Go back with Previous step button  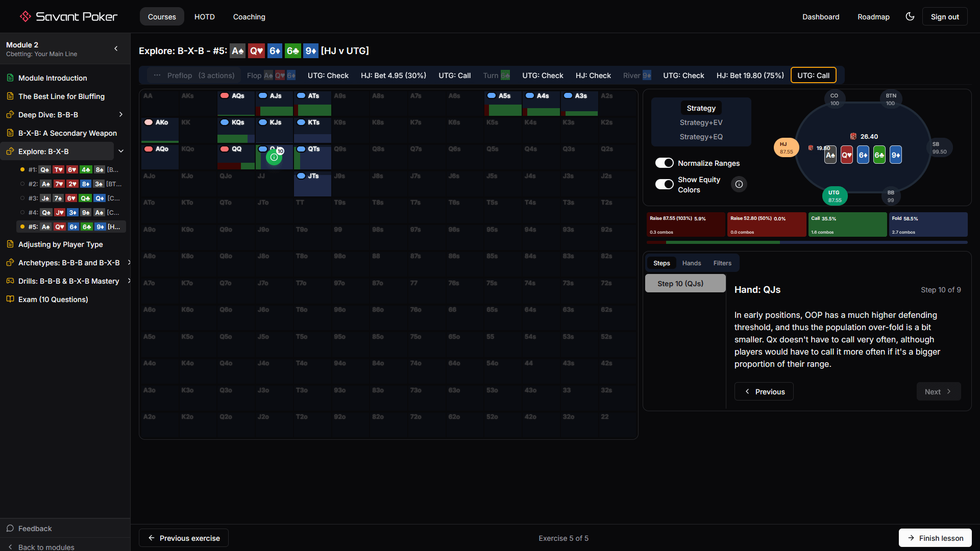pyautogui.click(x=764, y=392)
